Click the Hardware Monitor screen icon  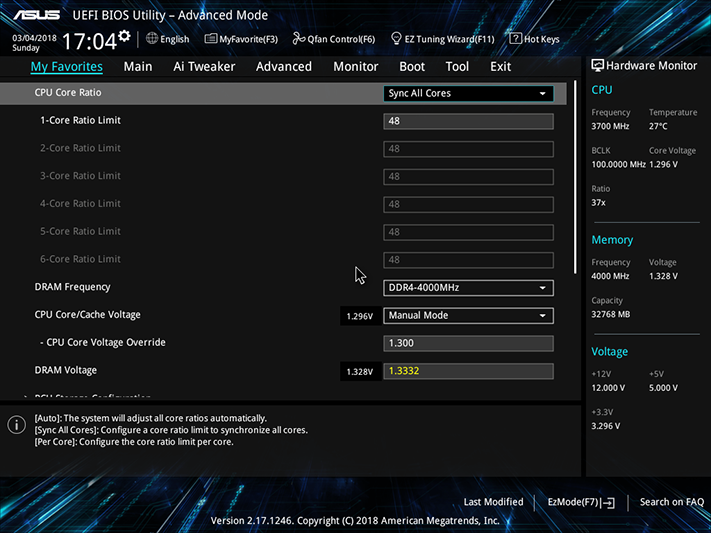click(x=597, y=65)
